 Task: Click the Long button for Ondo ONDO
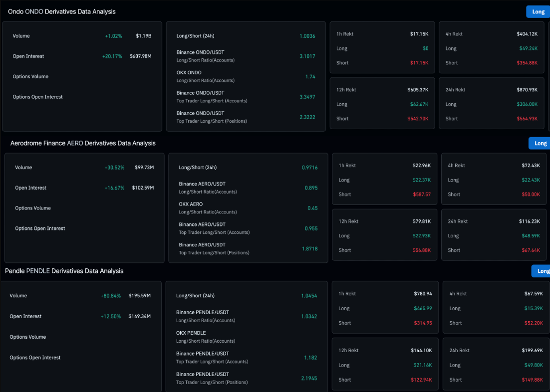[x=538, y=11]
